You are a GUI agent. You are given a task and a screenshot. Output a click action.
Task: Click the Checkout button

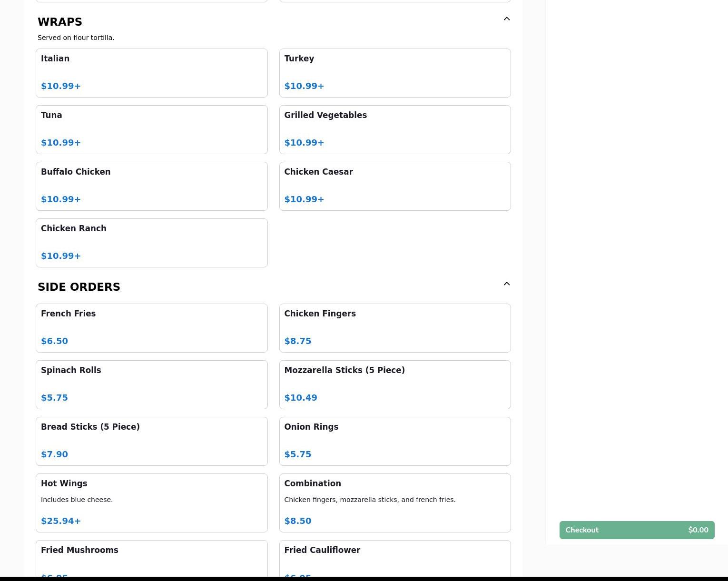coord(637,530)
